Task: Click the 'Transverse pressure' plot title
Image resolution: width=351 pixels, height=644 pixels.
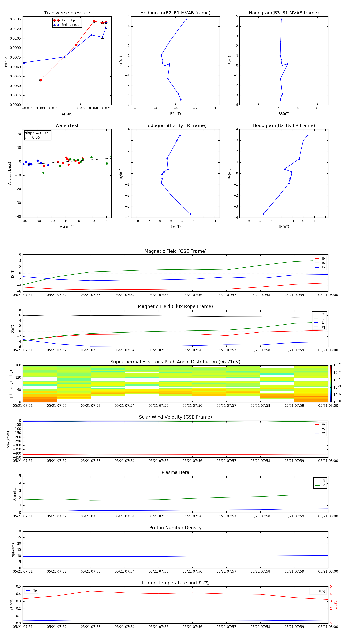Action: [67, 13]
